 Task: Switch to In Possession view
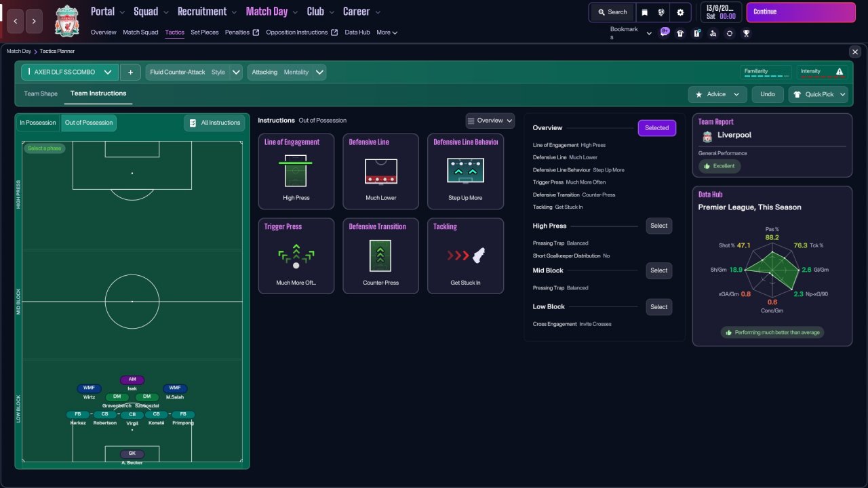click(x=38, y=123)
